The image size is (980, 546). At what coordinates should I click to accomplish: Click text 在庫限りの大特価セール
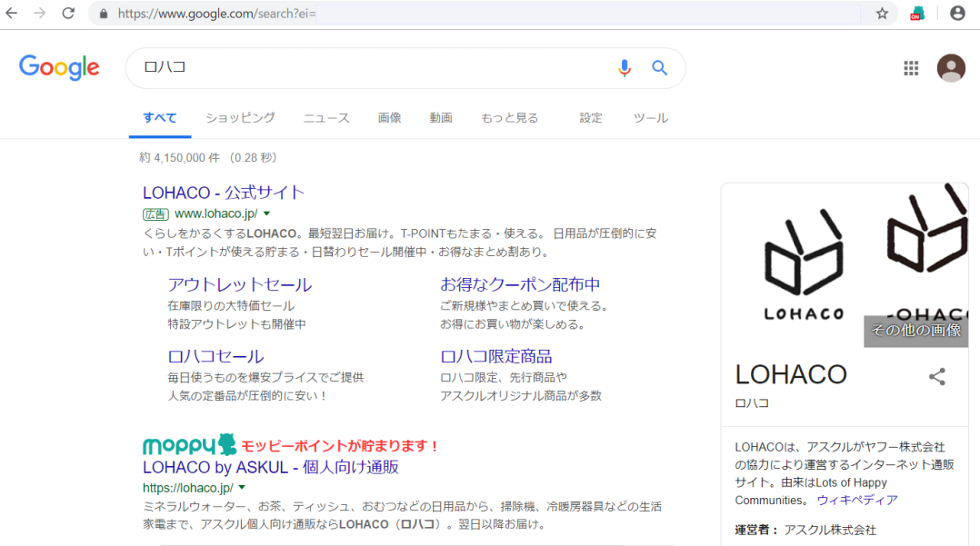tap(231, 306)
